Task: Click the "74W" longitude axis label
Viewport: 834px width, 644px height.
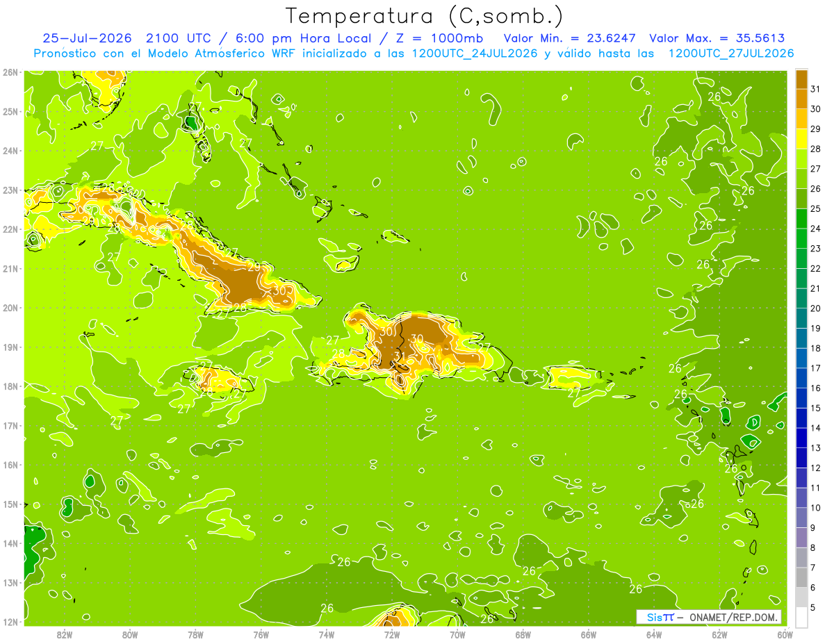Action: [327, 634]
